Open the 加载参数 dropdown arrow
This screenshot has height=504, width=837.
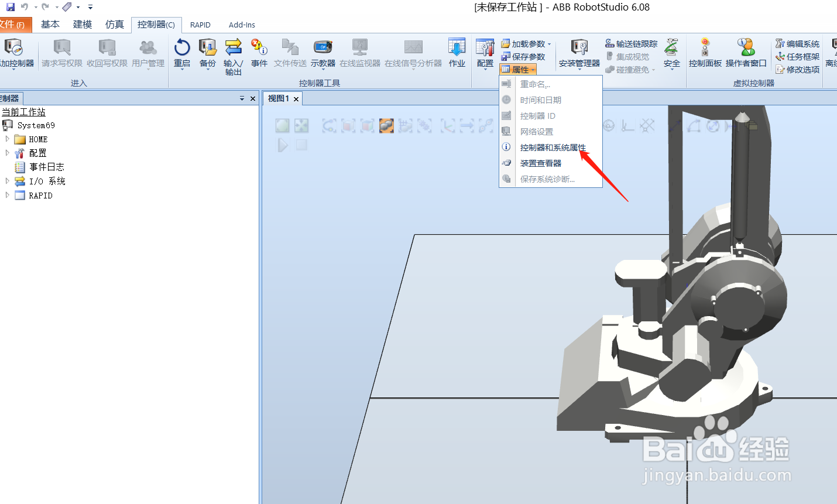[x=549, y=44]
